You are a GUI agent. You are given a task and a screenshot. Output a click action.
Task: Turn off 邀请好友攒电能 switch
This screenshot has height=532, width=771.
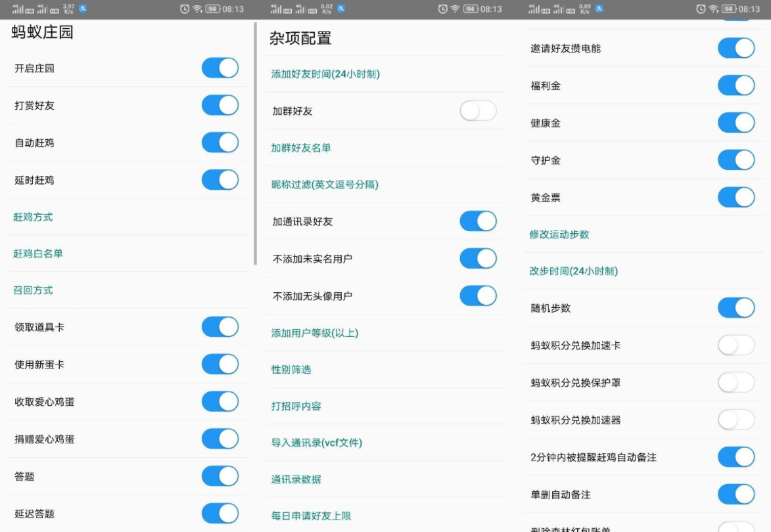[737, 48]
